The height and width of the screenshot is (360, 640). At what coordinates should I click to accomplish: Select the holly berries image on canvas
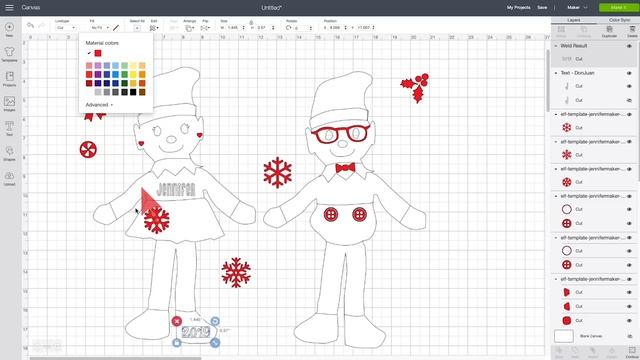pos(416,87)
